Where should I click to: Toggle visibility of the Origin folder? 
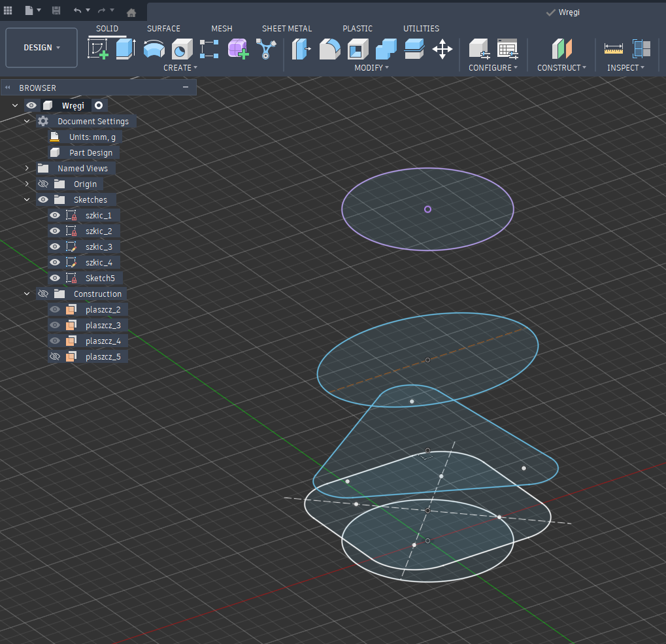tap(44, 184)
